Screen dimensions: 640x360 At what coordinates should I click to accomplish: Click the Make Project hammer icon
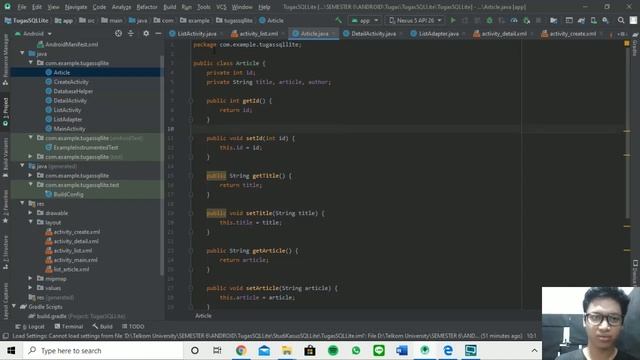click(x=338, y=20)
